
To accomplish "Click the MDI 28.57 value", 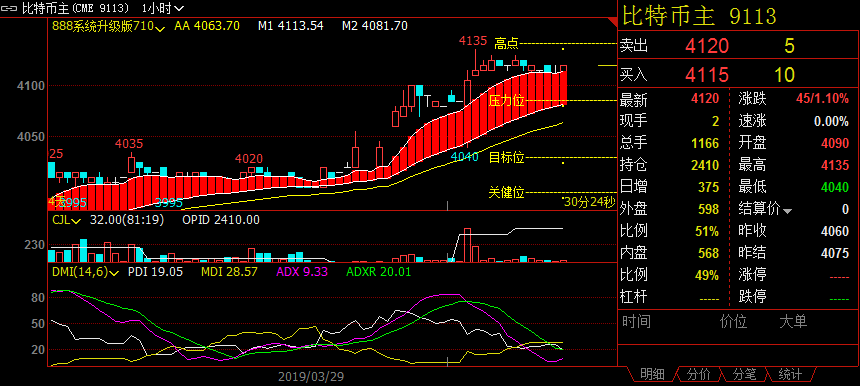I will point(229,271).
